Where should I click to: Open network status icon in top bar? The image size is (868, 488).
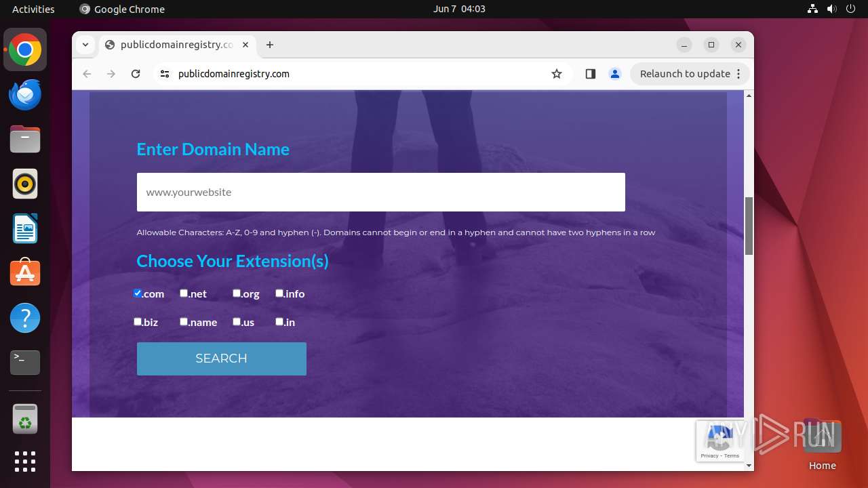pyautogui.click(x=813, y=9)
